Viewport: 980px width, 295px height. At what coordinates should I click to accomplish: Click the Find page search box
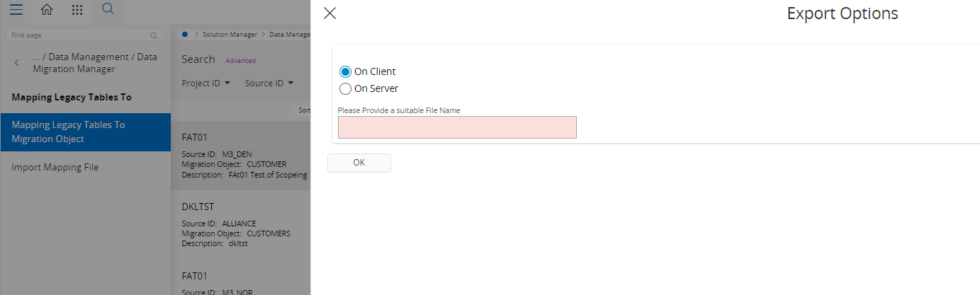click(78, 35)
